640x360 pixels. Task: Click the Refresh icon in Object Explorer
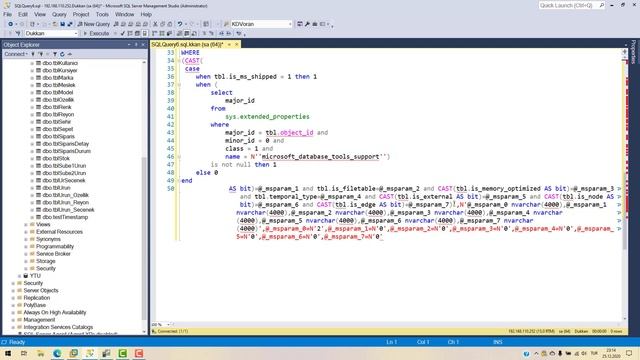click(62, 54)
